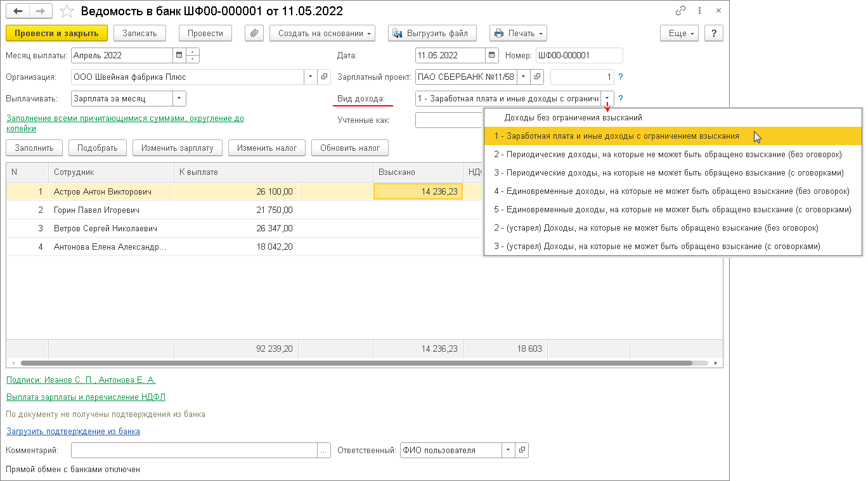Click the К выплате column header
This screenshot has width=868, height=481.
pyautogui.click(x=273, y=172)
